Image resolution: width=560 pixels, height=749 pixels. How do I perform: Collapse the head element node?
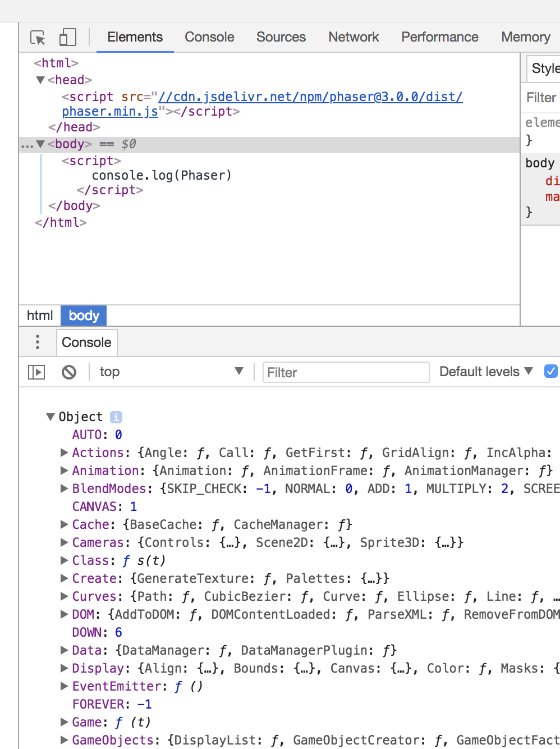click(40, 80)
